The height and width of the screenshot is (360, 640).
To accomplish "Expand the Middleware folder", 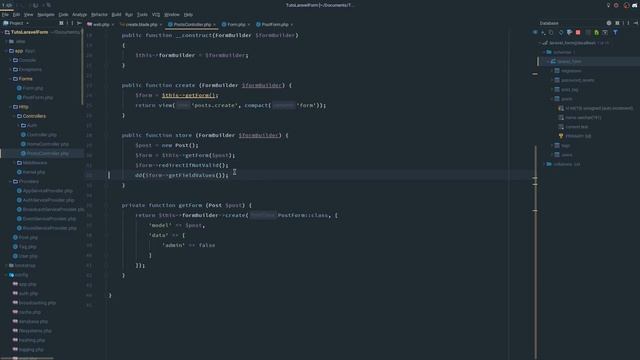I will [x=15, y=163].
